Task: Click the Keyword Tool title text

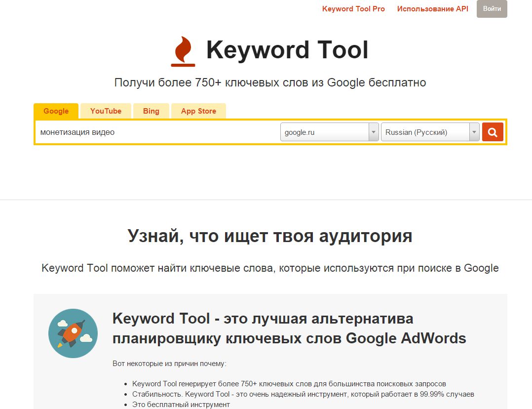Action: (287, 50)
